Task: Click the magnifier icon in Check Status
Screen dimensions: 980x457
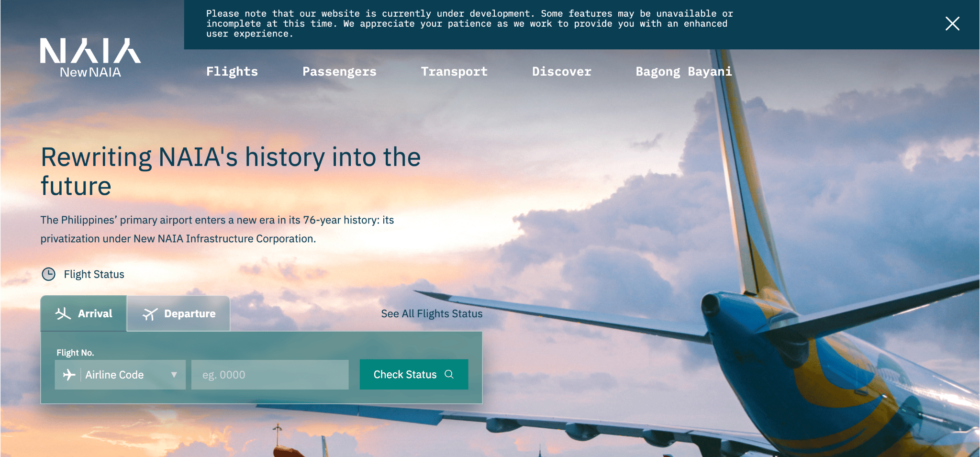Action: point(449,374)
